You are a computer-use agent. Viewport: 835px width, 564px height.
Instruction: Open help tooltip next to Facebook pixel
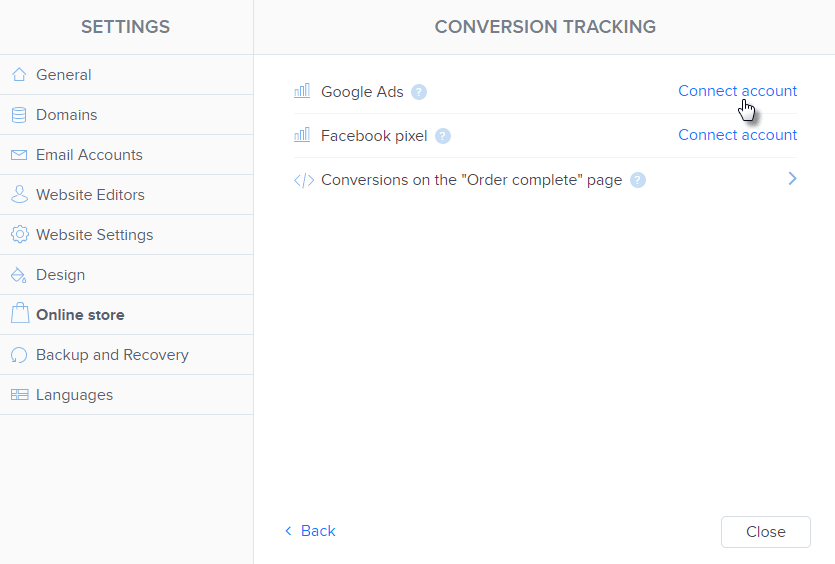443,136
